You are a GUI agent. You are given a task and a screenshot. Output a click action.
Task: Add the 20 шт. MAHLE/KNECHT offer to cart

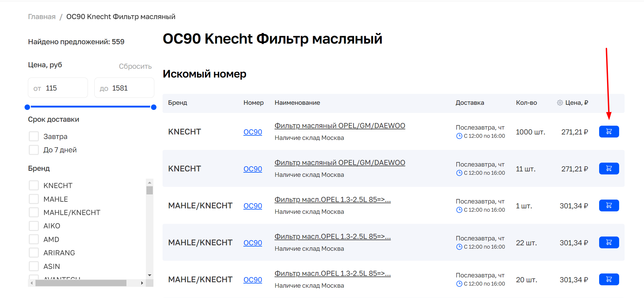[x=609, y=280]
